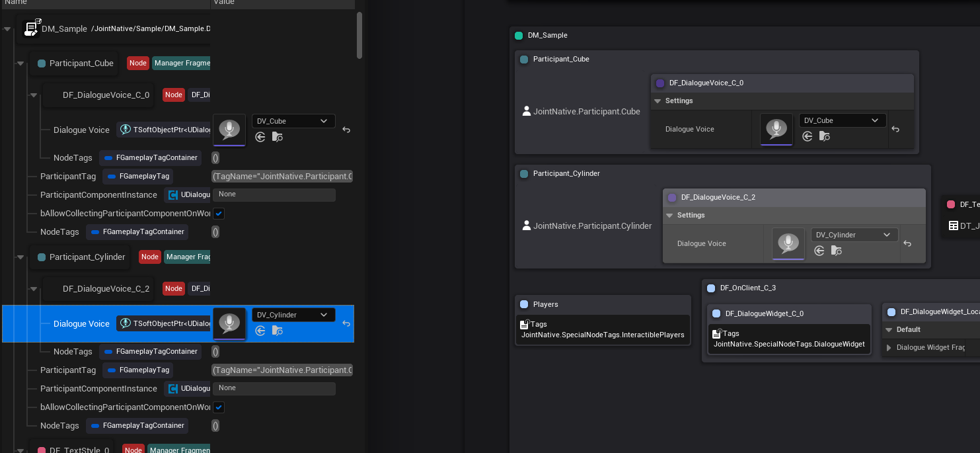The image size is (980, 453).
Task: Click the DM_Sample asset icon in the tree
Action: coord(31,28)
